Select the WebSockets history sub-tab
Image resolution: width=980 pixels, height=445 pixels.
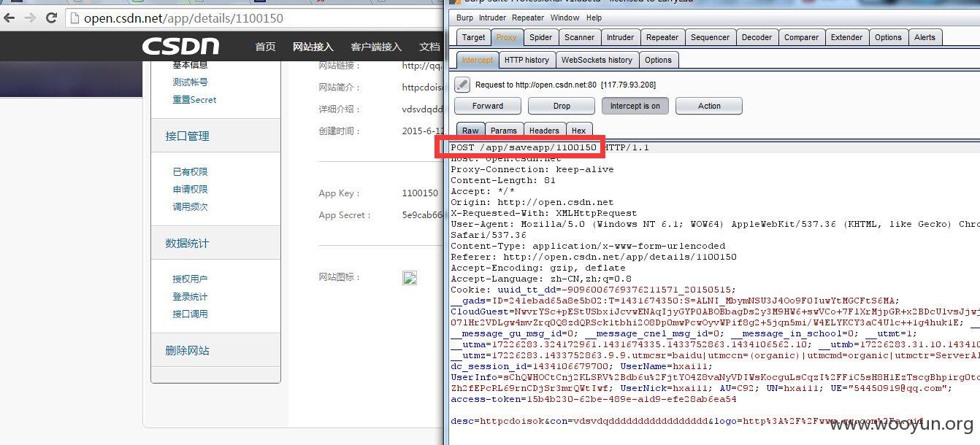point(597,60)
